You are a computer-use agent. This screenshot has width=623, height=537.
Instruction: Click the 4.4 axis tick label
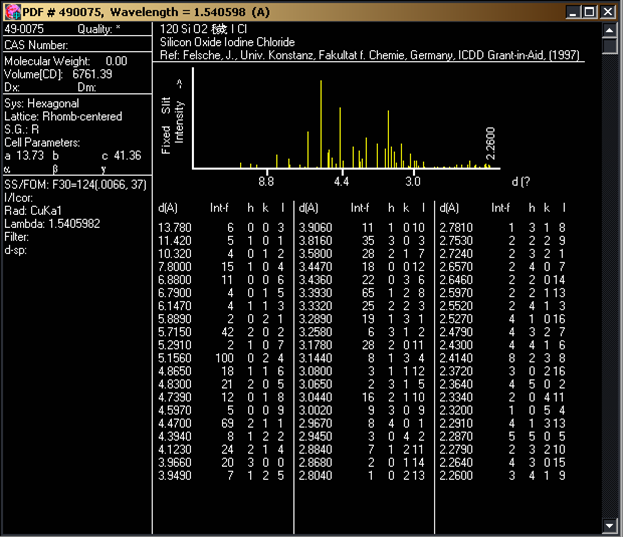click(341, 182)
